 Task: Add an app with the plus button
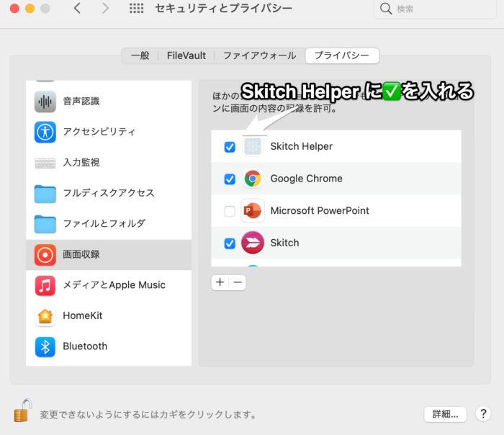click(x=220, y=282)
